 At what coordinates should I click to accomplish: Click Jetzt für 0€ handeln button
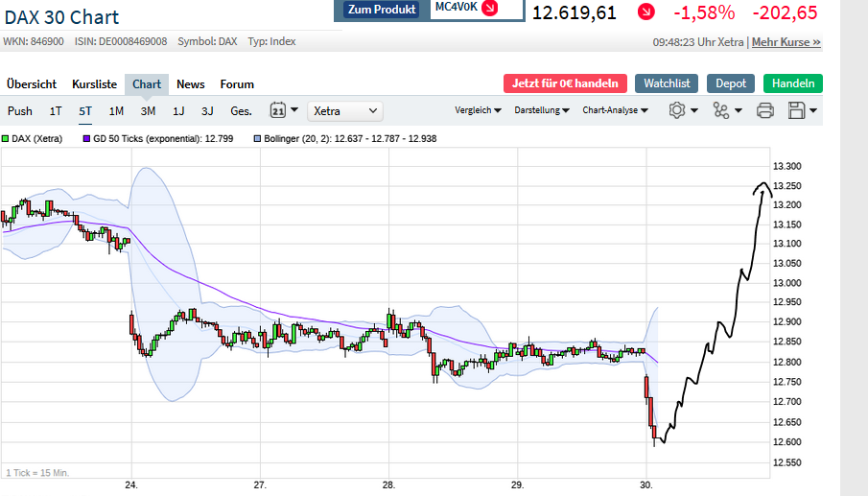click(565, 83)
